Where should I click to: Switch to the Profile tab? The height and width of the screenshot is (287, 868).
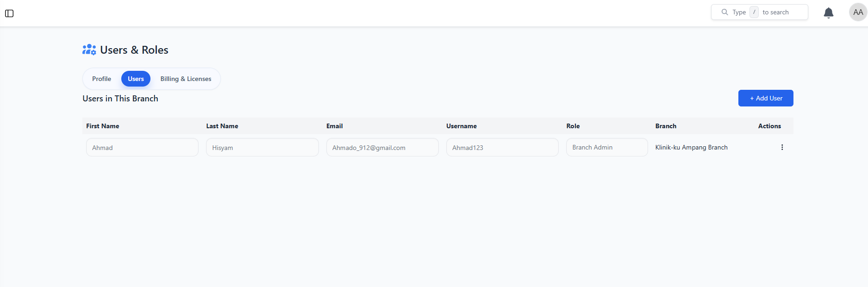pyautogui.click(x=101, y=79)
